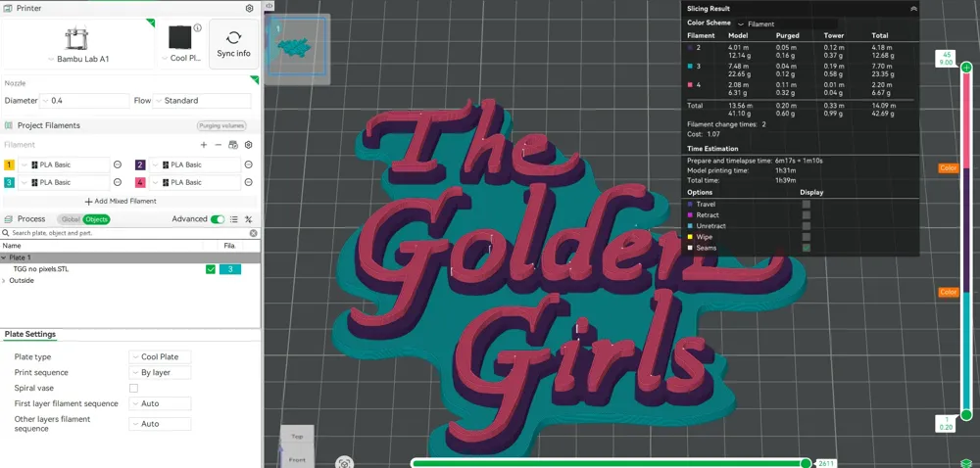Image resolution: width=980 pixels, height=468 pixels.
Task: Click filament 1 yellow color swatch
Action: pos(10,164)
